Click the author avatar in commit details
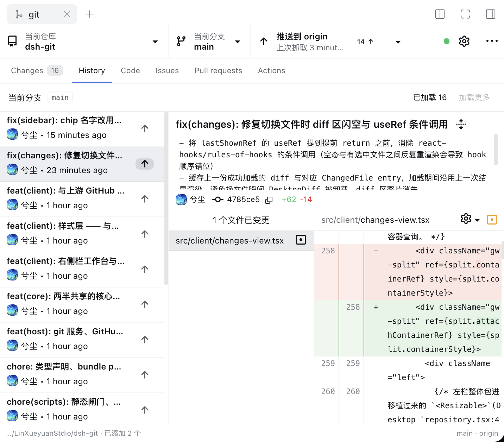 (x=181, y=200)
